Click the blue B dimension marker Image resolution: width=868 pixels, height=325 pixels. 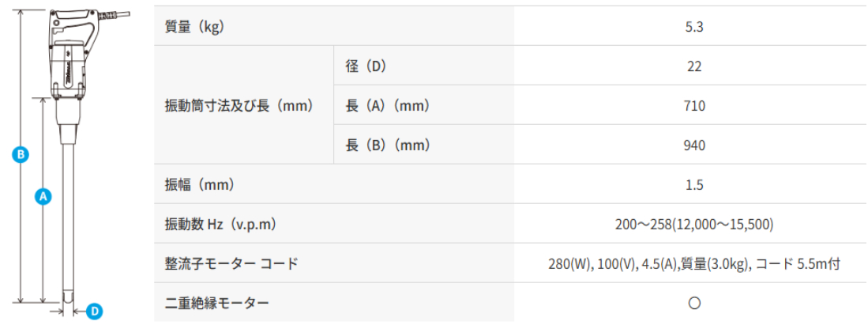tap(20, 155)
